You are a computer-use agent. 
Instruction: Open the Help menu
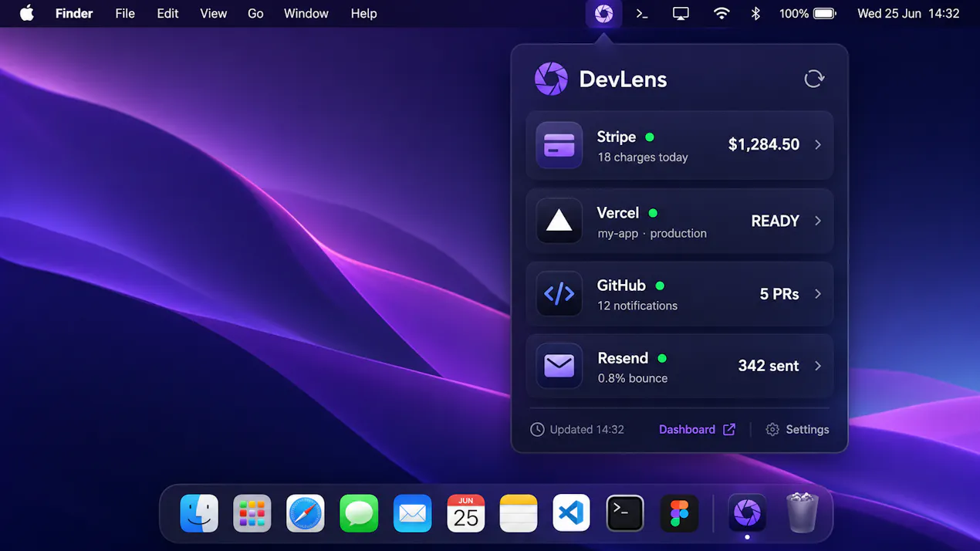364,14
